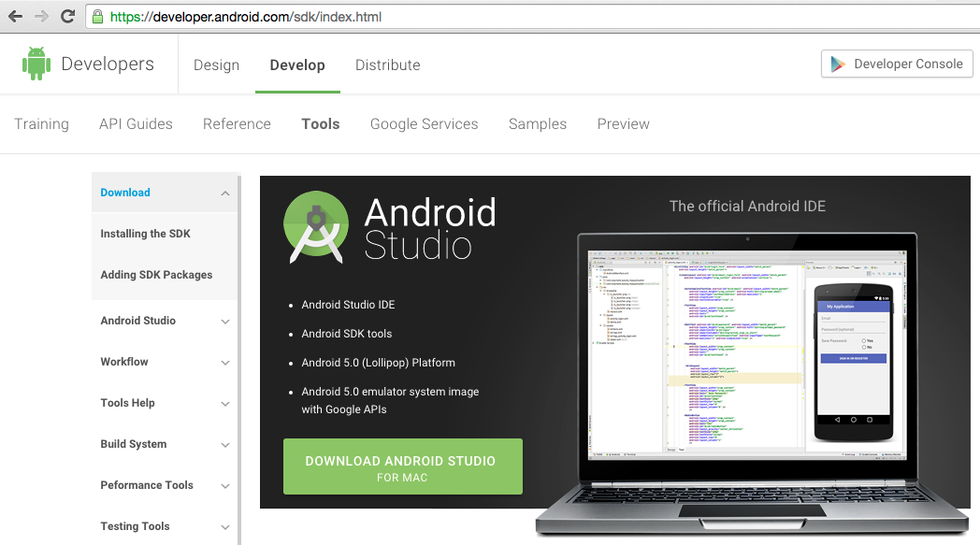Expand the Tools Help section chevron
The image size is (980, 545).
pos(225,404)
